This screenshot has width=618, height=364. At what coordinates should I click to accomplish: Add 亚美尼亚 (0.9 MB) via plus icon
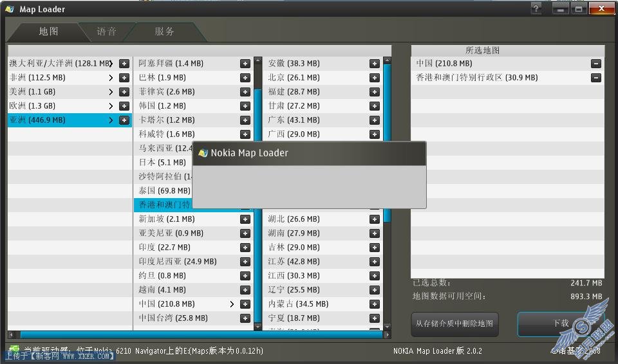coord(245,233)
